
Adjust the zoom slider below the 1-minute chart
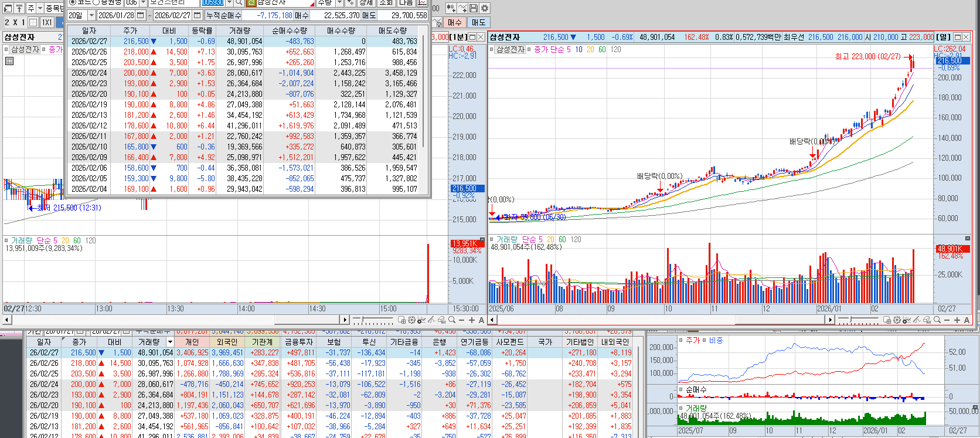pos(372,320)
